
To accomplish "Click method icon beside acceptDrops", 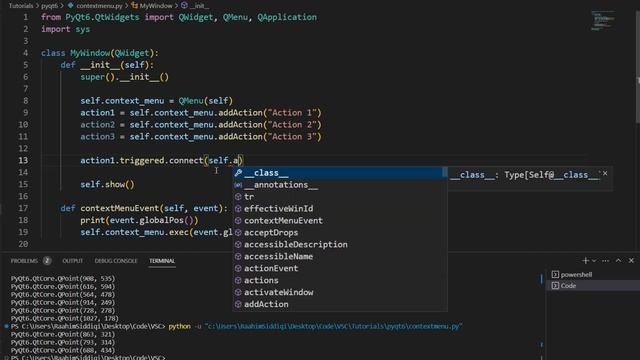I will [238, 233].
